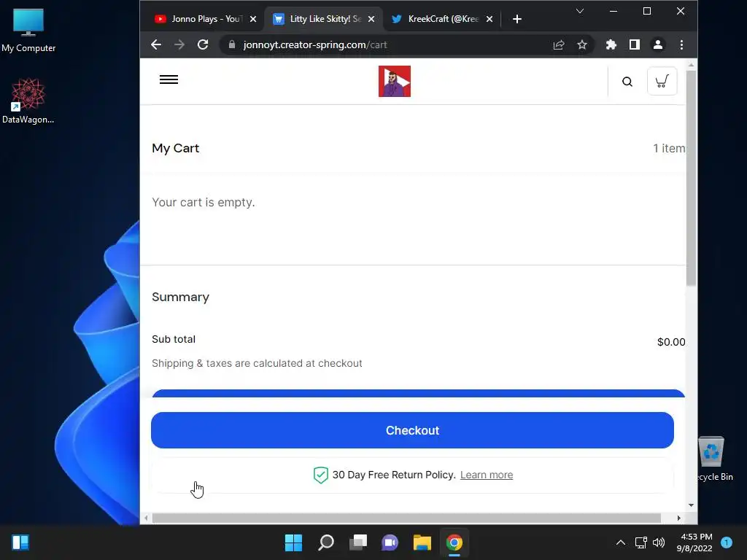
Task: Click the vertical scrollbar thumb
Action: click(x=692, y=178)
